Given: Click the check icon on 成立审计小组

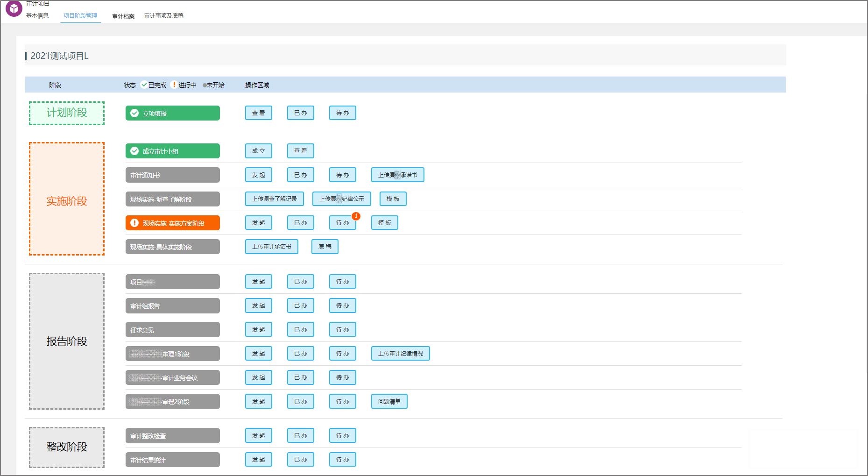Looking at the screenshot, I should coord(134,151).
